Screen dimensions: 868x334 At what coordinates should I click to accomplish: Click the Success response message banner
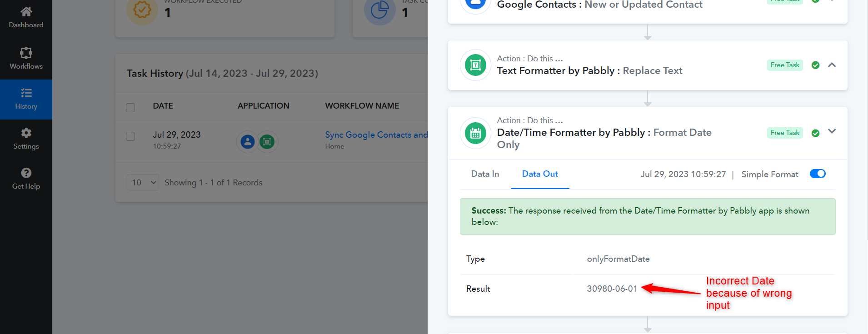pos(648,216)
